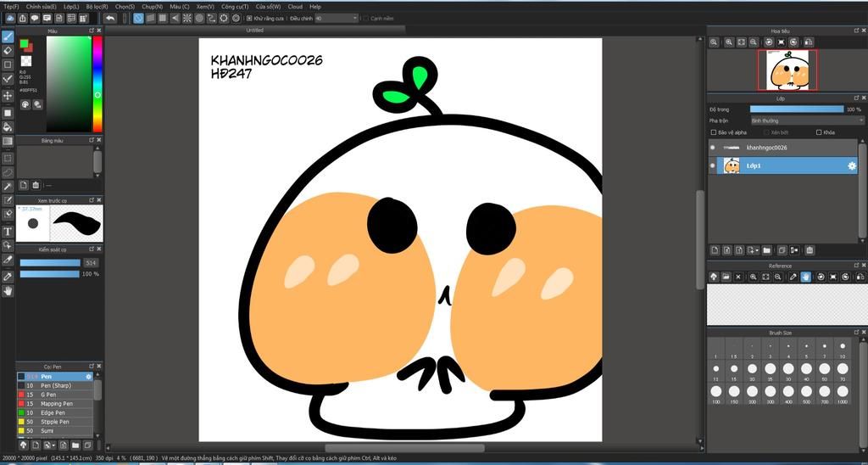This screenshot has width=868, height=465.
Task: Click the navigator thumbnail preview
Action: [787, 70]
